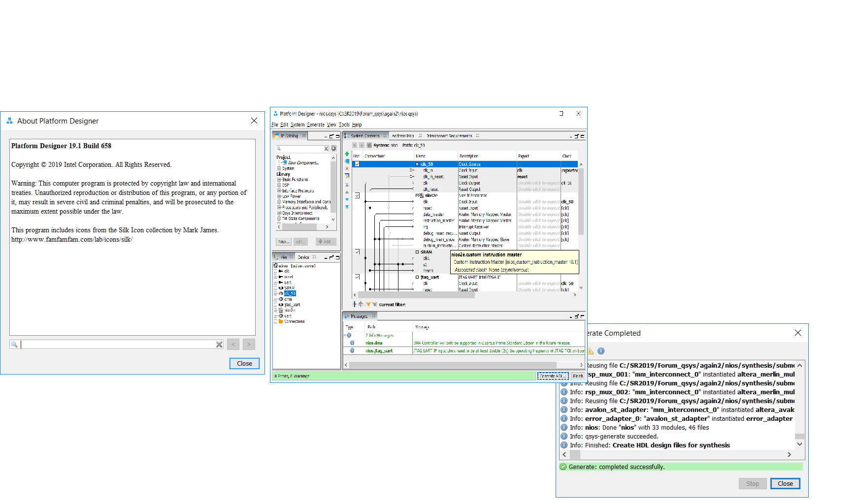Click the warning triangle filter icon

pos(590,351)
